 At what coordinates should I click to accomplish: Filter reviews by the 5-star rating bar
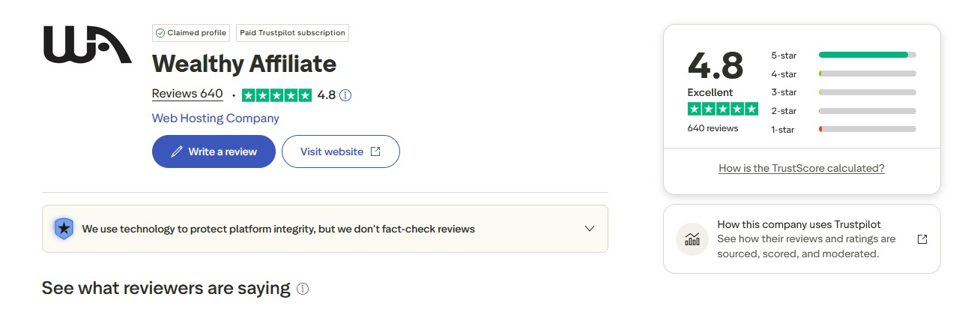(x=867, y=55)
